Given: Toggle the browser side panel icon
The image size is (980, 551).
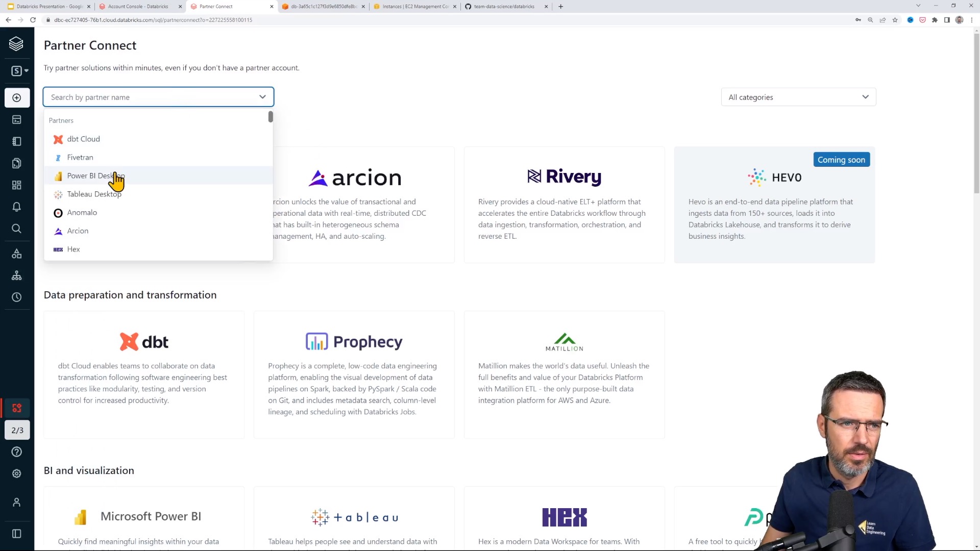Looking at the screenshot, I should coord(947,20).
